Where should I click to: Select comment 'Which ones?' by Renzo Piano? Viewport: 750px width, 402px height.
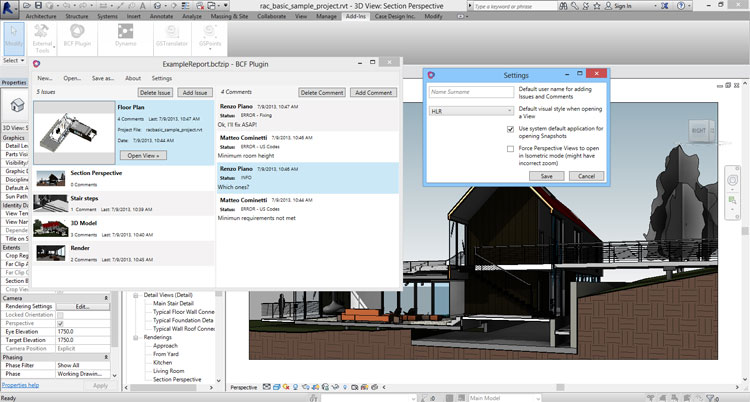(x=308, y=178)
